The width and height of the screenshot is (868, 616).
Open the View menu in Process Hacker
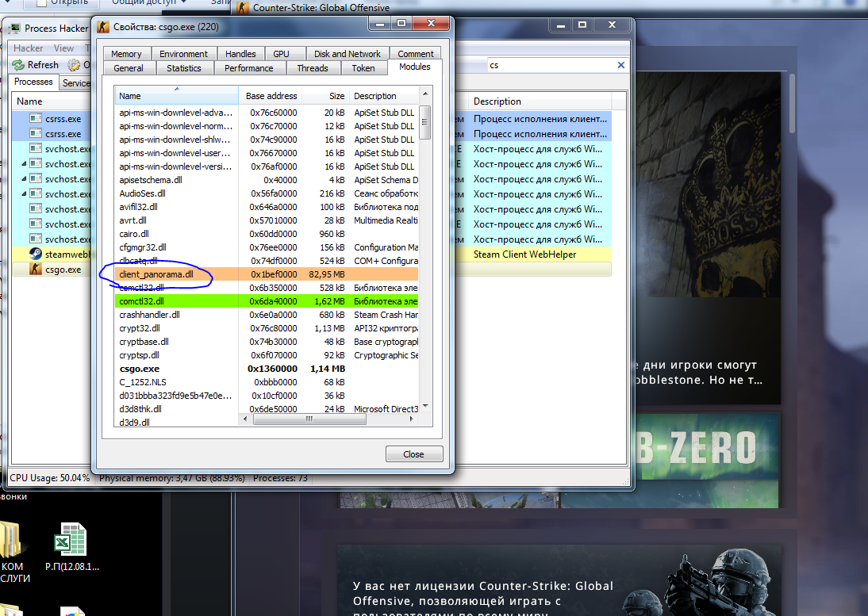point(63,48)
